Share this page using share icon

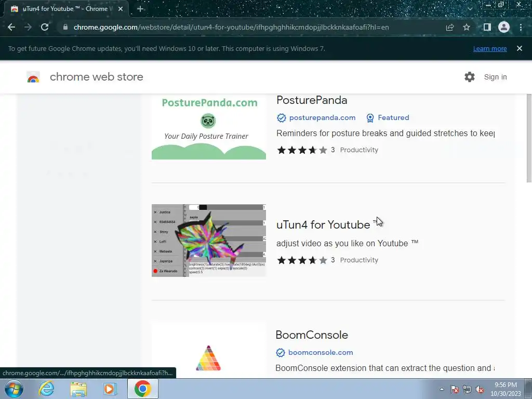(450, 27)
